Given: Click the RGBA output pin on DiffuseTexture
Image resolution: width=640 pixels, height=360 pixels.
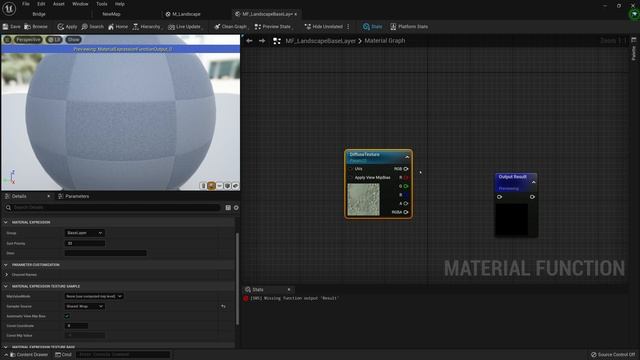Looking at the screenshot, I should tap(406, 212).
